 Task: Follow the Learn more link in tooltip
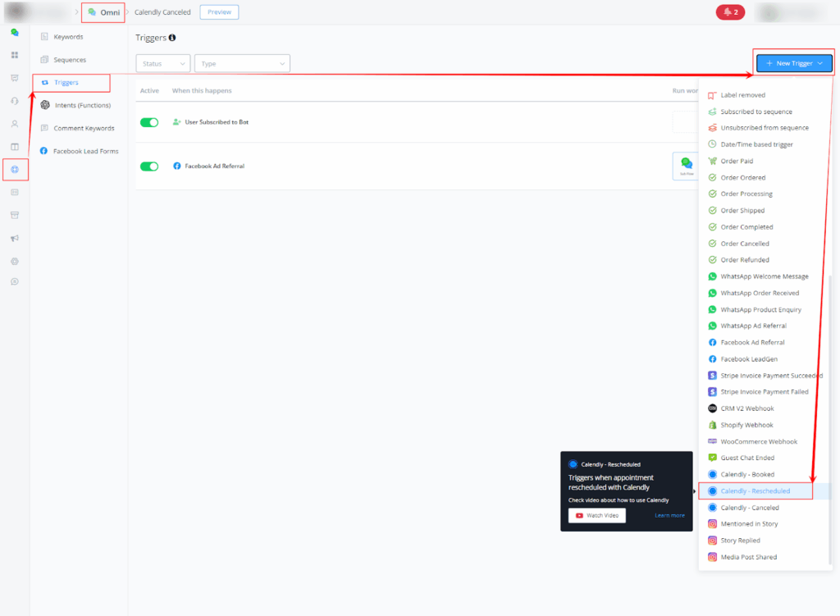[x=669, y=515]
